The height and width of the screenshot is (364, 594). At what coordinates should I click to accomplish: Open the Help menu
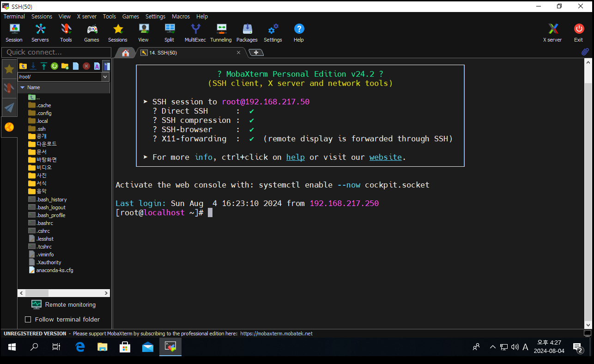202,16
